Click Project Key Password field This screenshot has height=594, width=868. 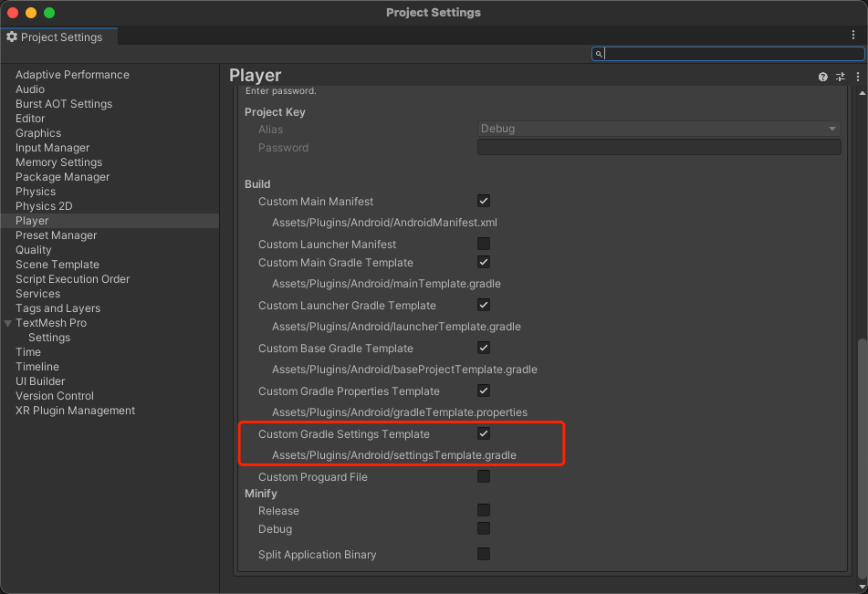click(x=659, y=147)
